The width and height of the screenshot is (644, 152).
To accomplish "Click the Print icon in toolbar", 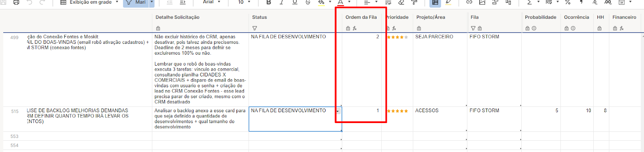I will point(16,2).
